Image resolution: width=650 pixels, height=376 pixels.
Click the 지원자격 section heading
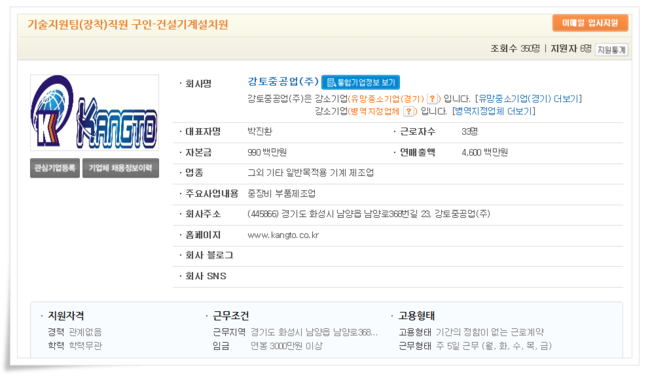(x=66, y=316)
